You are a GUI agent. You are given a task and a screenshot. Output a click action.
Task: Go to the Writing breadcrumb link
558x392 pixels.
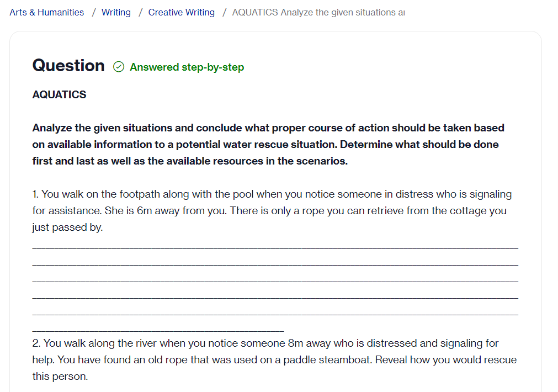[116, 13]
